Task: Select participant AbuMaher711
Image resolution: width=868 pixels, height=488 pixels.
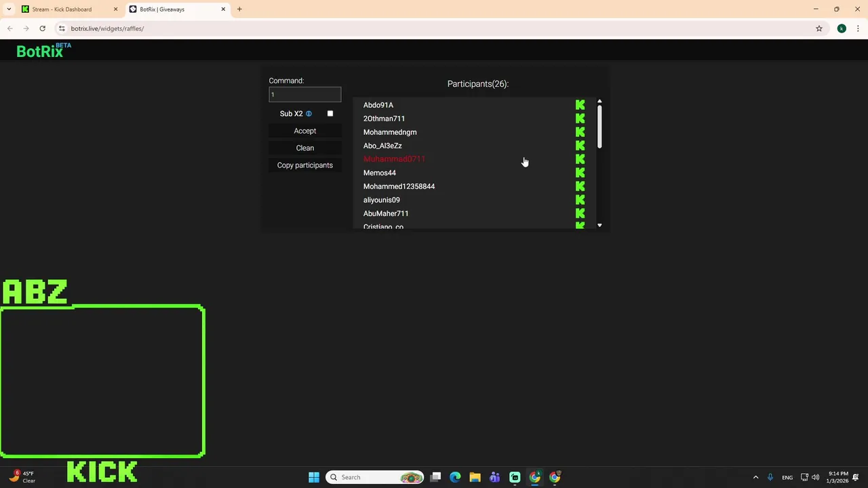Action: [x=386, y=213]
